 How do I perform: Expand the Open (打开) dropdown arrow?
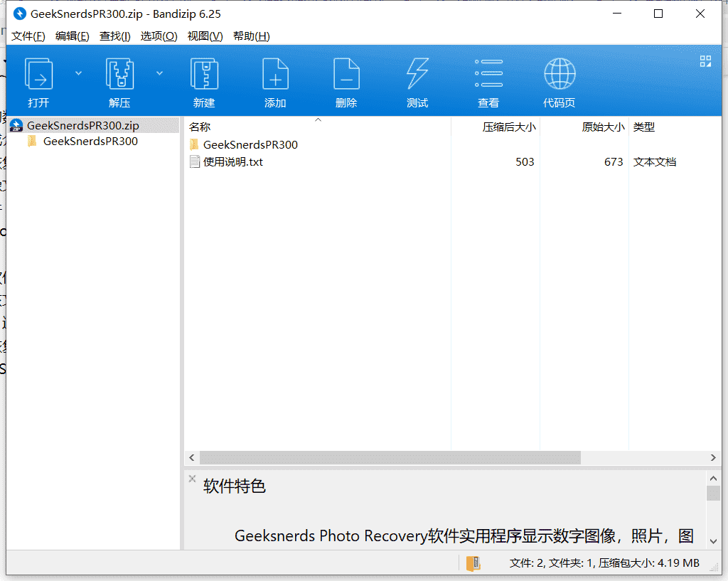(x=78, y=73)
